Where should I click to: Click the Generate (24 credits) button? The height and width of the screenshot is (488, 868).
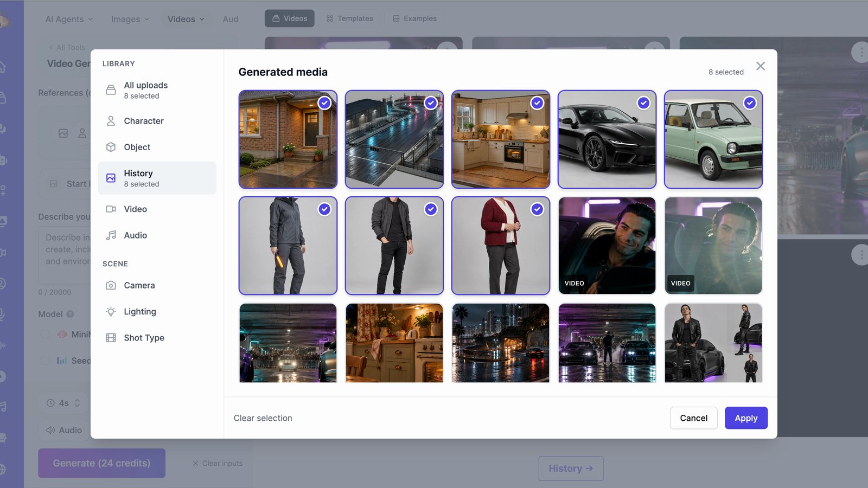click(101, 463)
